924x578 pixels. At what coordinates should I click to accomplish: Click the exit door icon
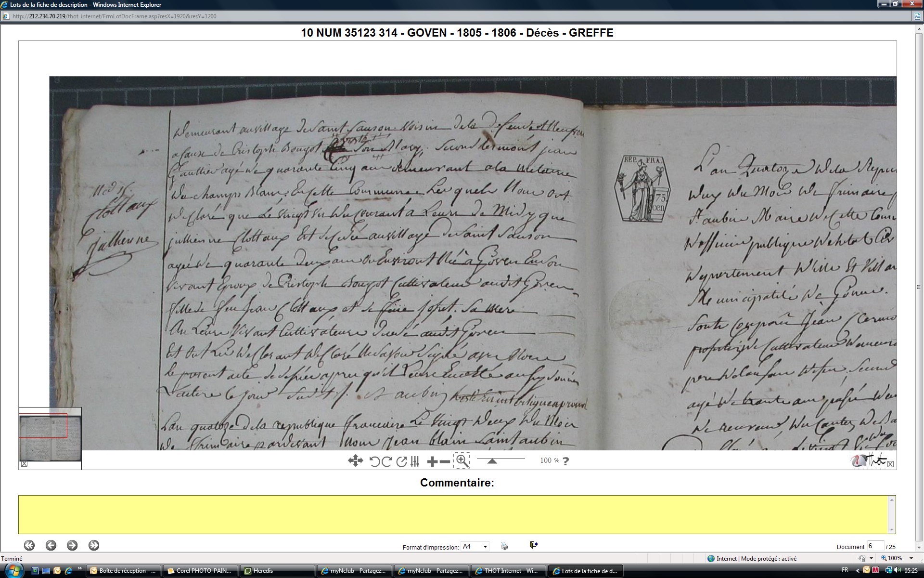click(x=533, y=545)
